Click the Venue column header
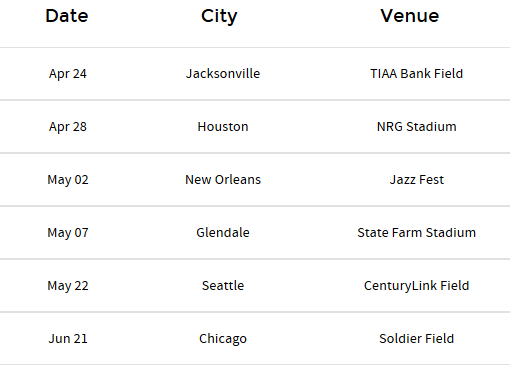510x367 pixels. [x=410, y=16]
